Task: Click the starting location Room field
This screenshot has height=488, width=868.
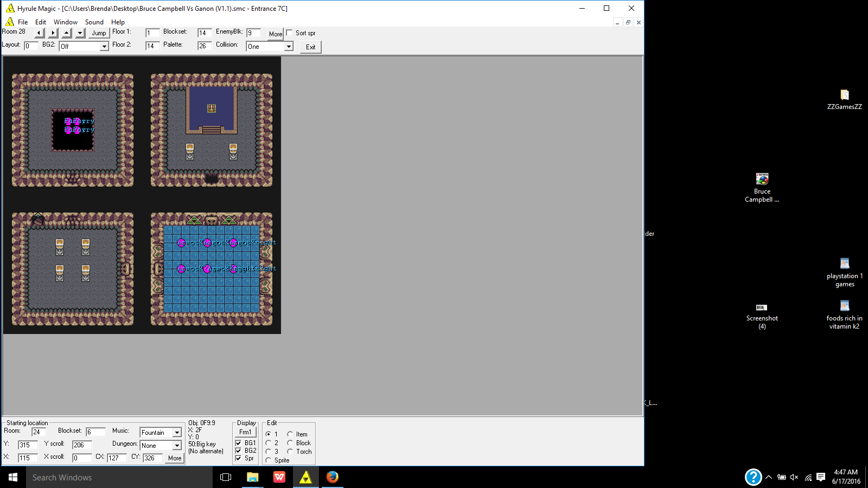Action: [39, 432]
